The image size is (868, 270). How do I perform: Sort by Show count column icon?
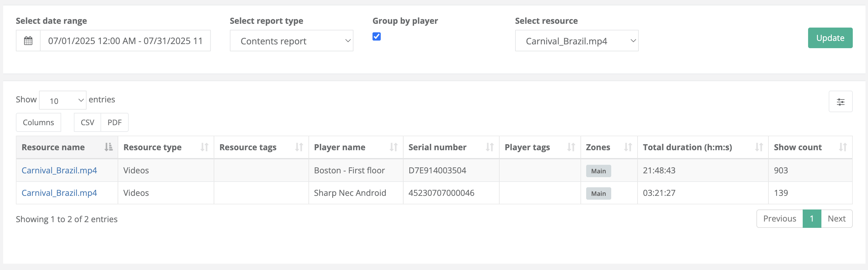click(842, 147)
